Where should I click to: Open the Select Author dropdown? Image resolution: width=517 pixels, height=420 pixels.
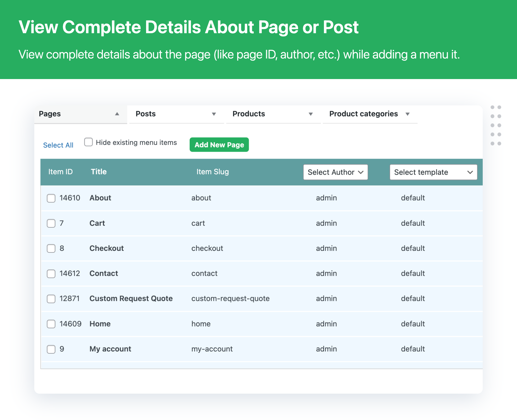(x=336, y=172)
